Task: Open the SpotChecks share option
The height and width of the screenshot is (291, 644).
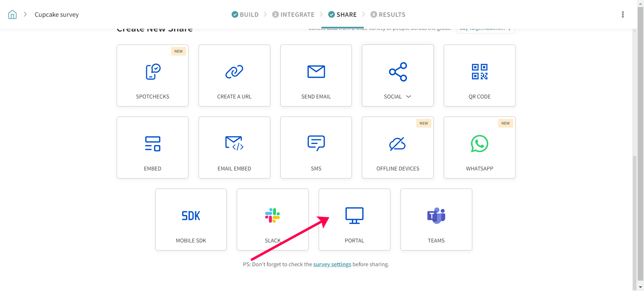Action: [153, 72]
